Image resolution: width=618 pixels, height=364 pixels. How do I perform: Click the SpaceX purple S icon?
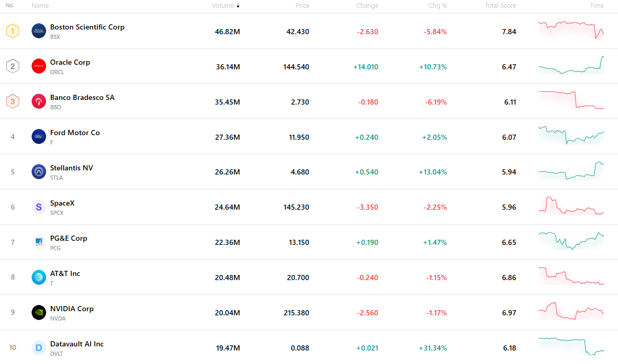[x=39, y=207]
